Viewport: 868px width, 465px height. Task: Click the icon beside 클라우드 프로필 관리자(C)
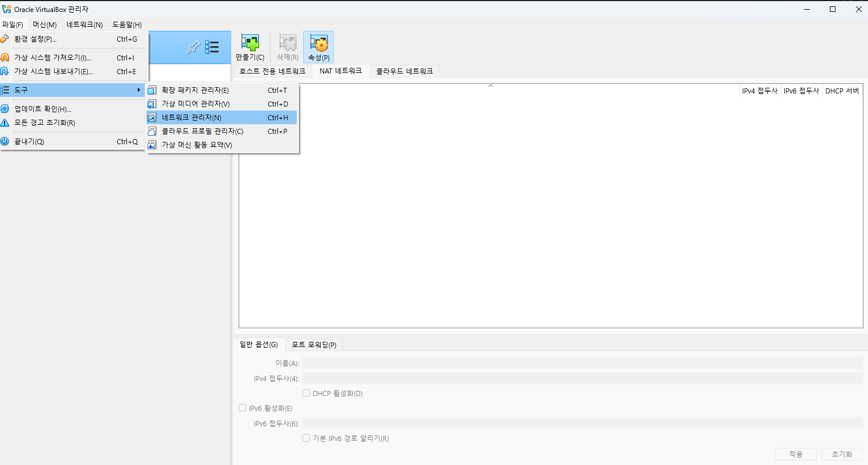(x=152, y=131)
